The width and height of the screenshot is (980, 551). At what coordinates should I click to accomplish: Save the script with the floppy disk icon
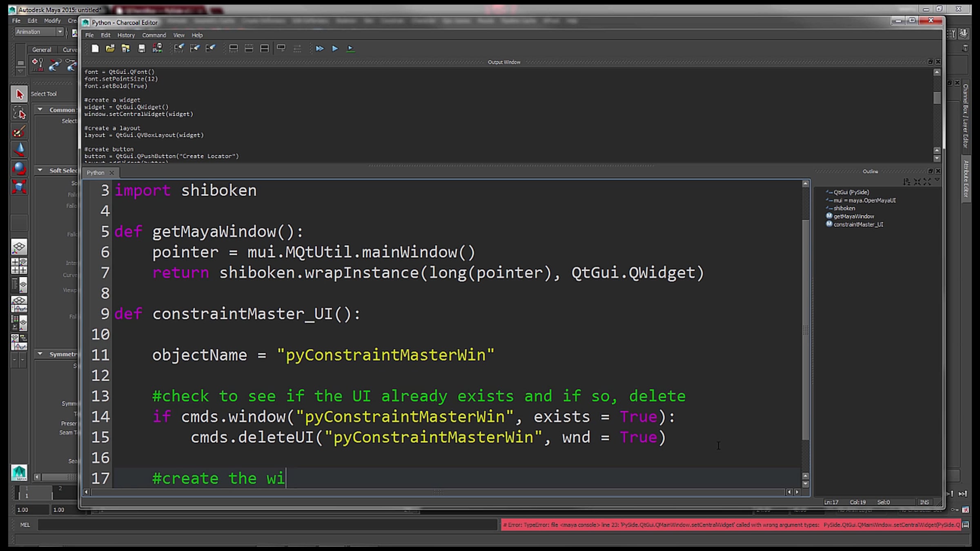tap(141, 49)
